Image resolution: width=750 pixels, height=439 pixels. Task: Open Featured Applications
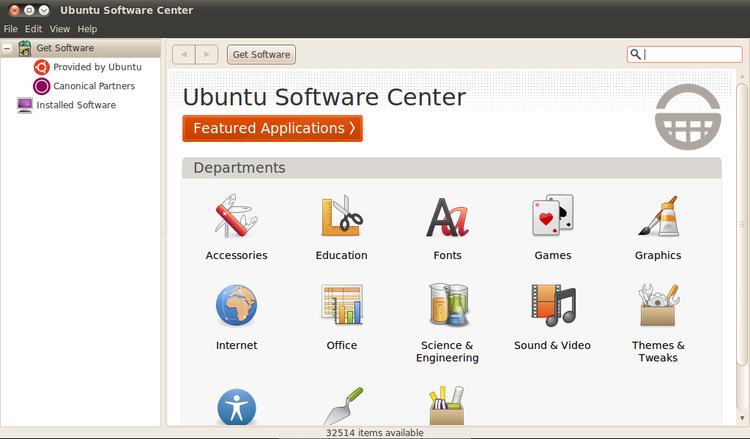(x=273, y=128)
